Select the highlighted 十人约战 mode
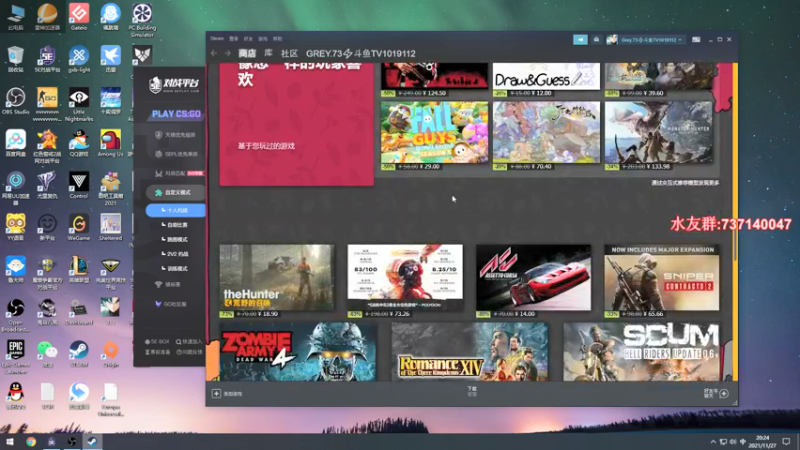The image size is (800, 450). (x=176, y=210)
